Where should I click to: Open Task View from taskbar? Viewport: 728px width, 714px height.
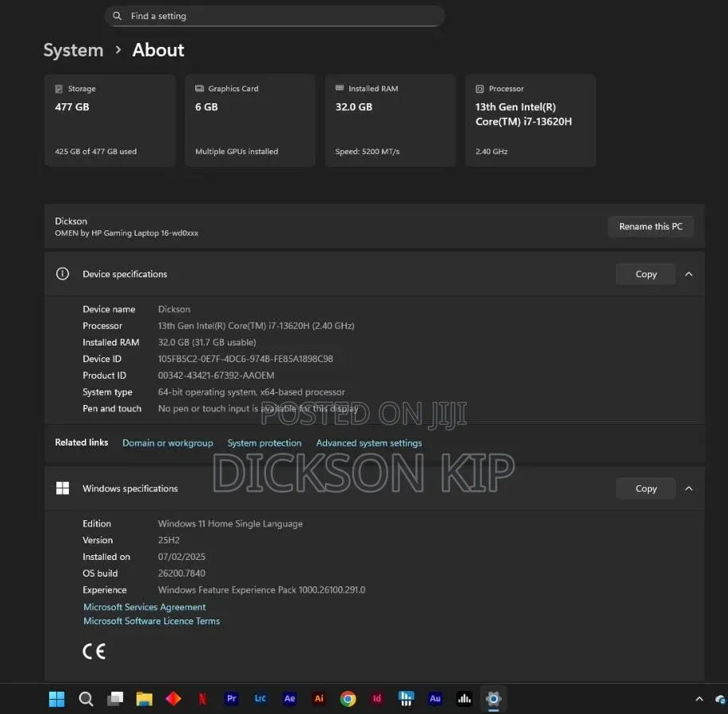115,699
